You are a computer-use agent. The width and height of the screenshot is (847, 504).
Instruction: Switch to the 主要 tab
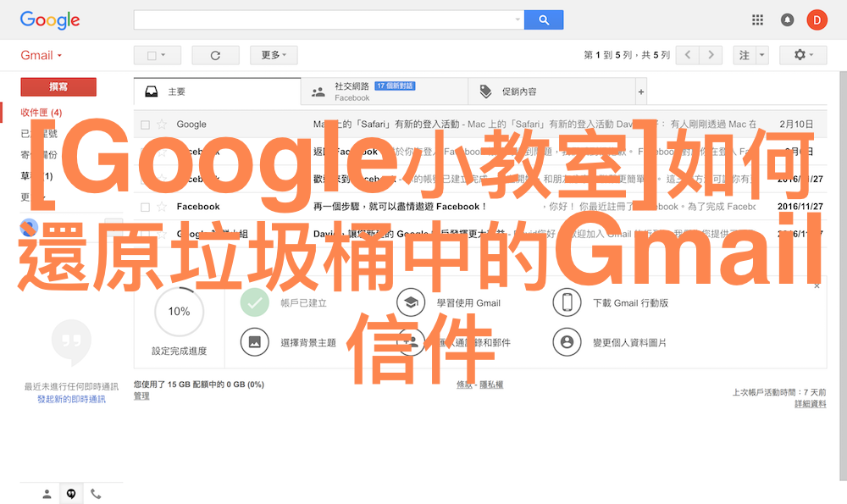pos(217,91)
